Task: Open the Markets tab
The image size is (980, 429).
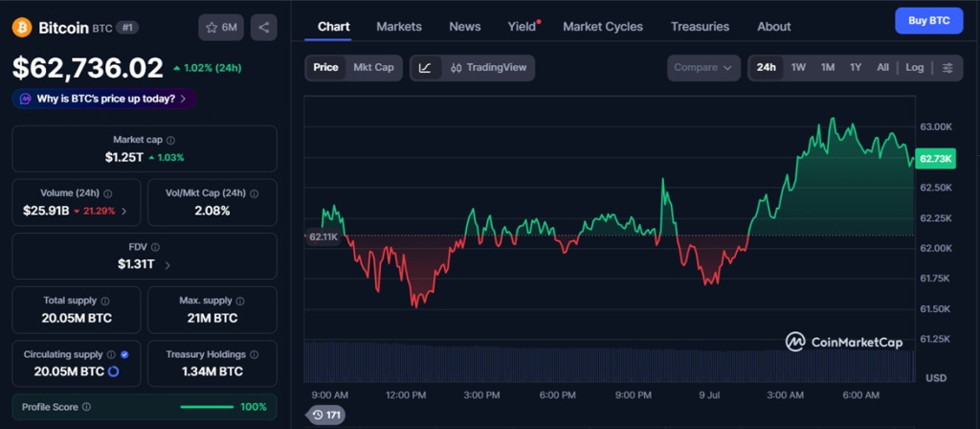Action: click(x=399, y=27)
